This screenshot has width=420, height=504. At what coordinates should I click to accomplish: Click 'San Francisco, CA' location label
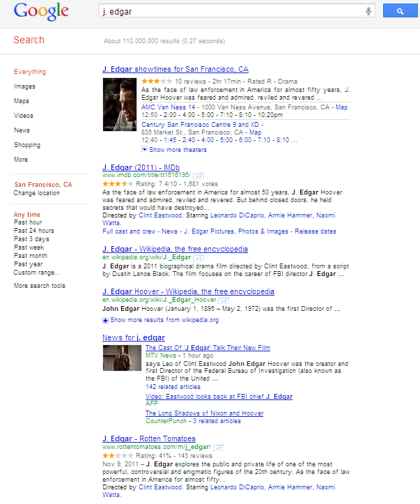point(43,185)
